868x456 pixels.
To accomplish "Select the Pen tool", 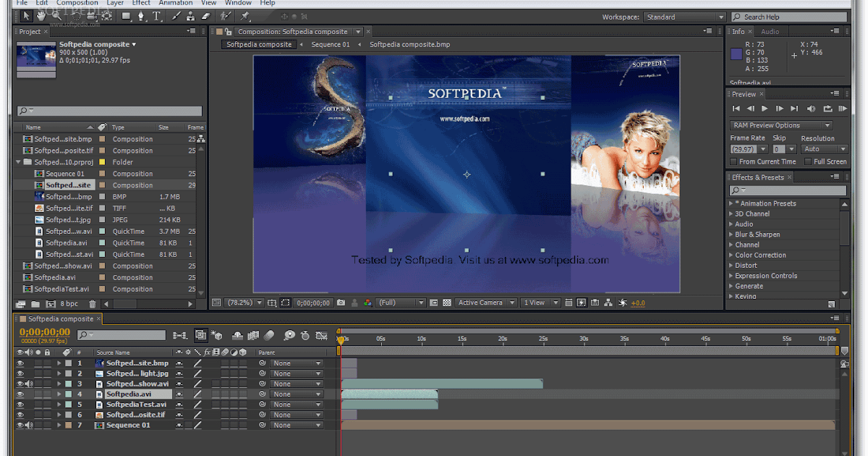I will 141,16.
